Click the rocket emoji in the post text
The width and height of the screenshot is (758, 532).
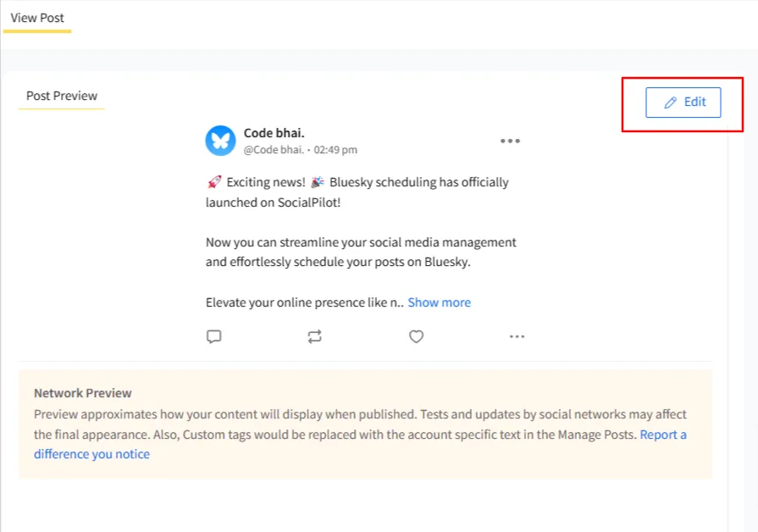pyautogui.click(x=213, y=181)
